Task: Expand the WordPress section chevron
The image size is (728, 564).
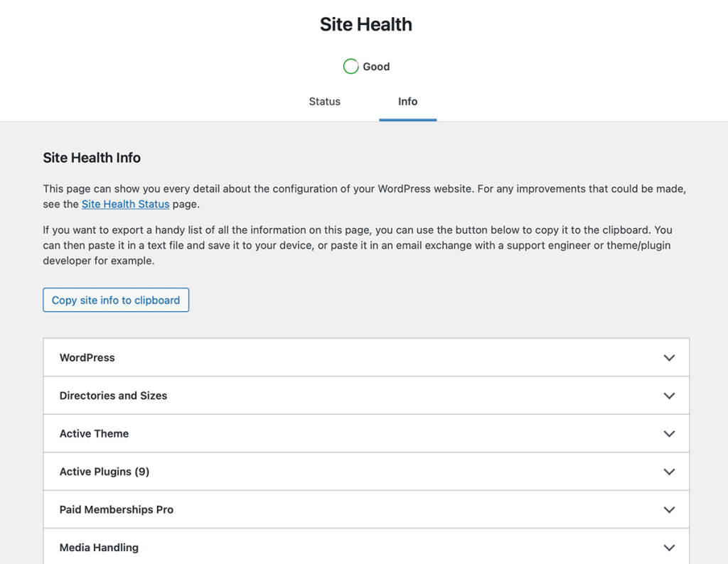Action: pyautogui.click(x=669, y=357)
